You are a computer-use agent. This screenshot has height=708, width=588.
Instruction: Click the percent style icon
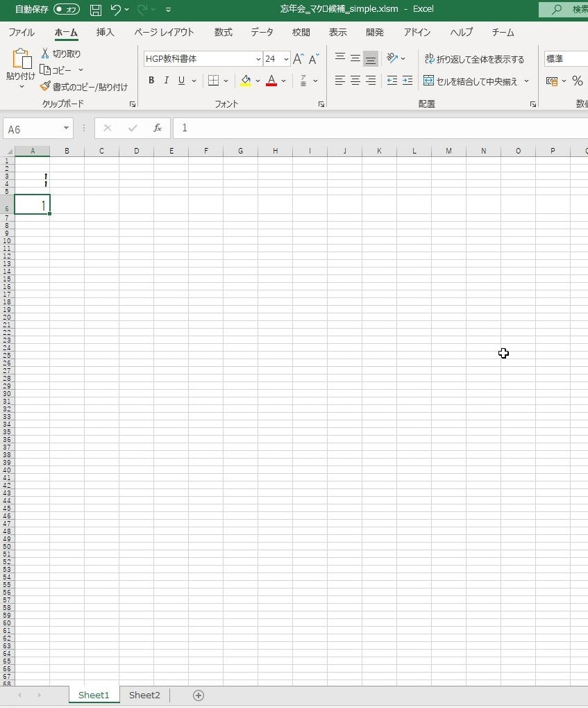pos(577,81)
